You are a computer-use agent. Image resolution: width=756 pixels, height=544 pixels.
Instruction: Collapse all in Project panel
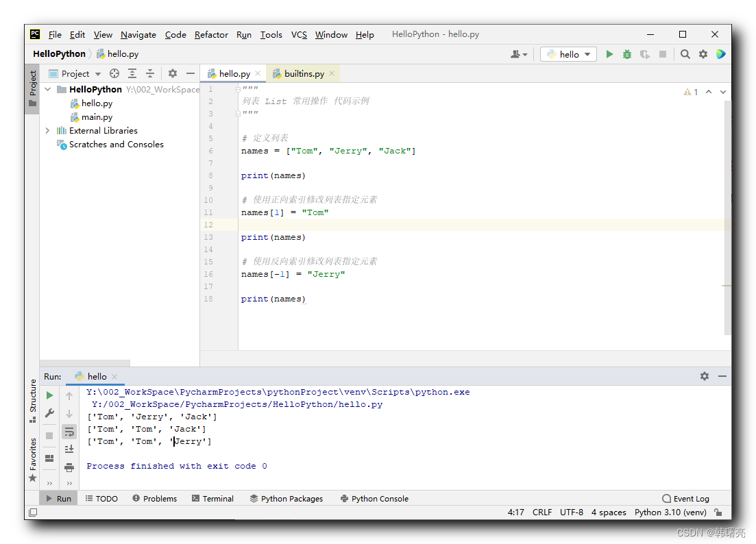click(150, 73)
